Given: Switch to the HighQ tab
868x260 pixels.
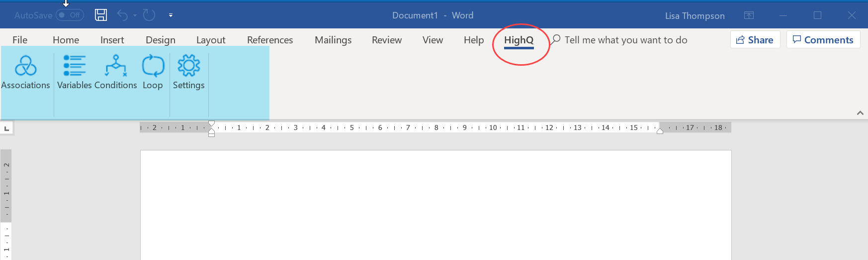Looking at the screenshot, I should point(519,40).
